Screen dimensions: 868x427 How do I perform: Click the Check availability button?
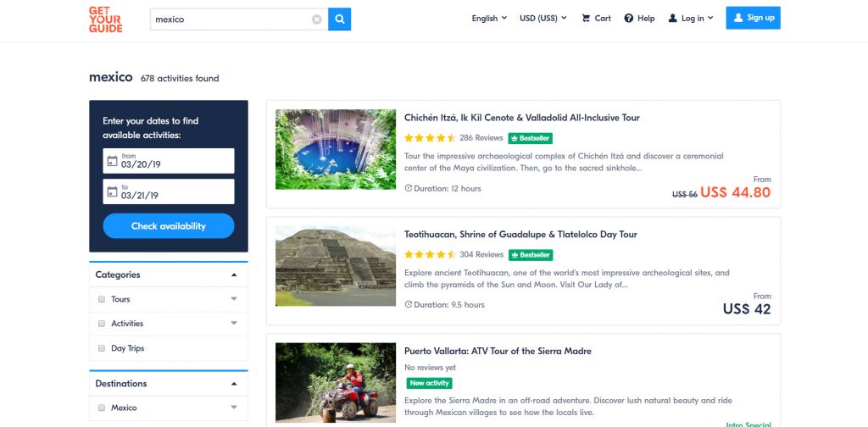[168, 226]
